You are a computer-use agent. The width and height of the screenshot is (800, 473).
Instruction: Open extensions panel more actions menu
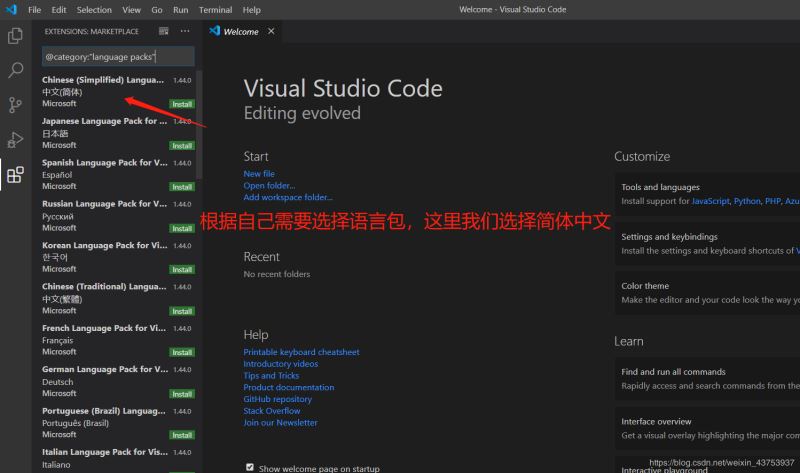(x=185, y=31)
